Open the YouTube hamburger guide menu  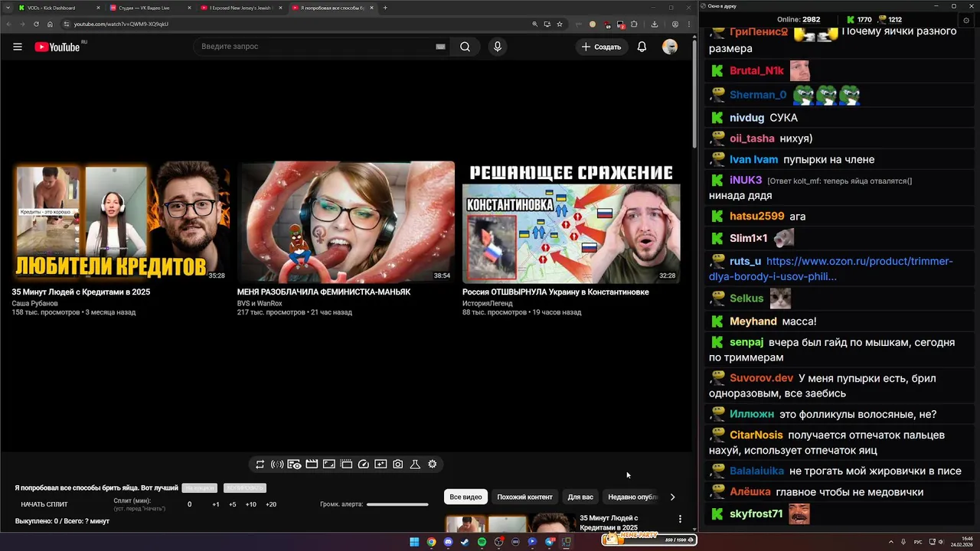(x=17, y=47)
